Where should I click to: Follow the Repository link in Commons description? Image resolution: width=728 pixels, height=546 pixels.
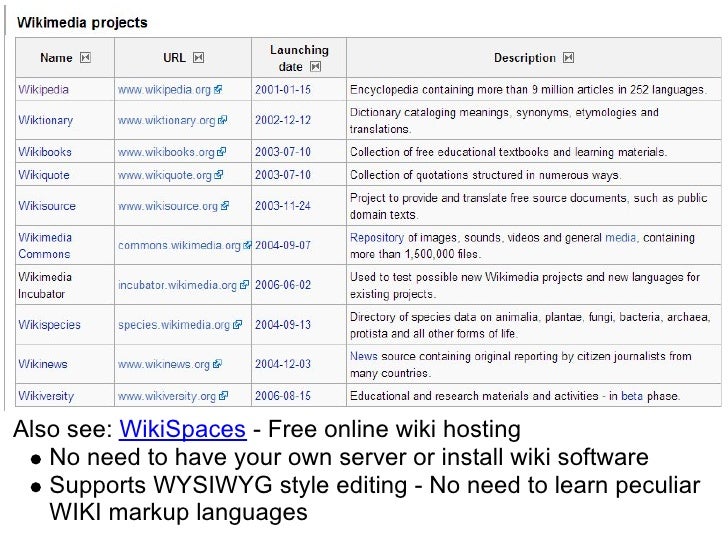click(x=377, y=238)
